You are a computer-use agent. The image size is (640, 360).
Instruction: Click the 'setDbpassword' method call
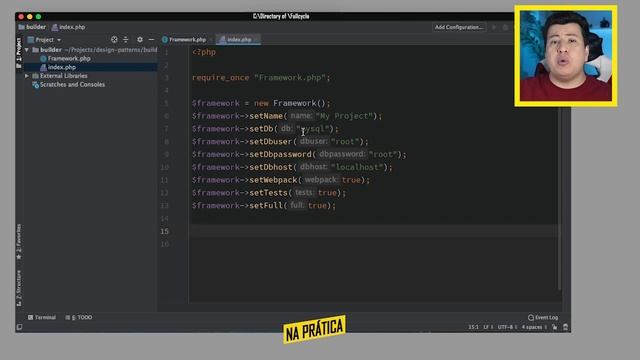pyautogui.click(x=280, y=154)
